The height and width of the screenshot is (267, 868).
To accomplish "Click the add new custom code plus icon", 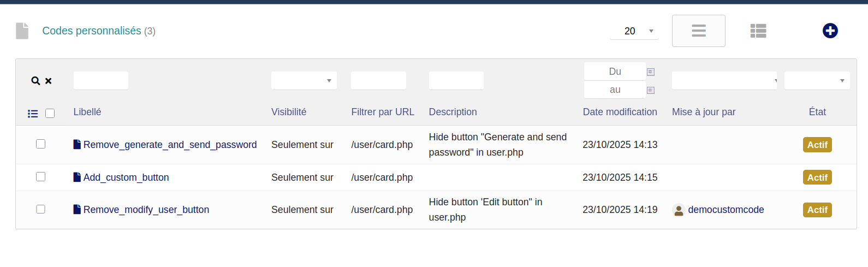I will (x=830, y=31).
